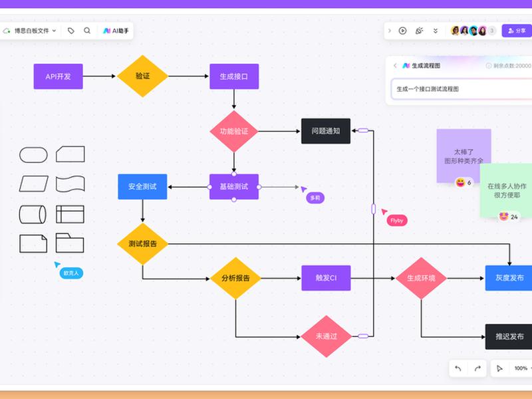532x399 pixels.
Task: Select the wavy tape shape
Action: (x=70, y=184)
